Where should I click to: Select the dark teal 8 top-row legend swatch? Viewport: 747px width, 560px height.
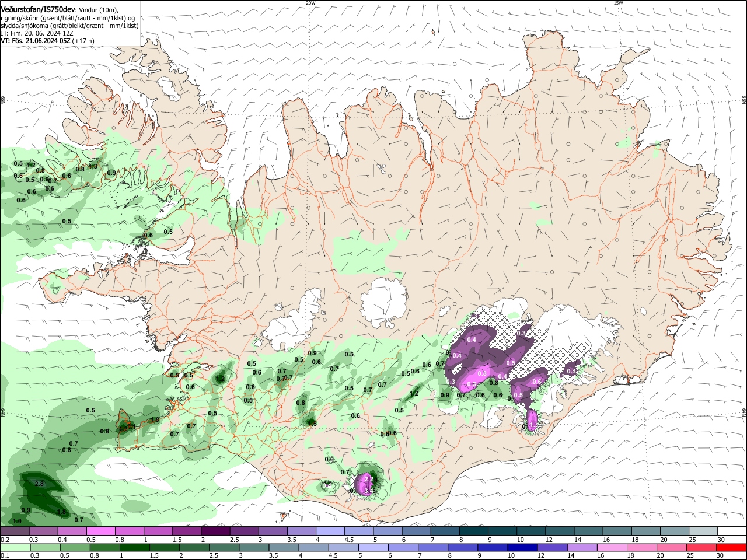pos(474,531)
